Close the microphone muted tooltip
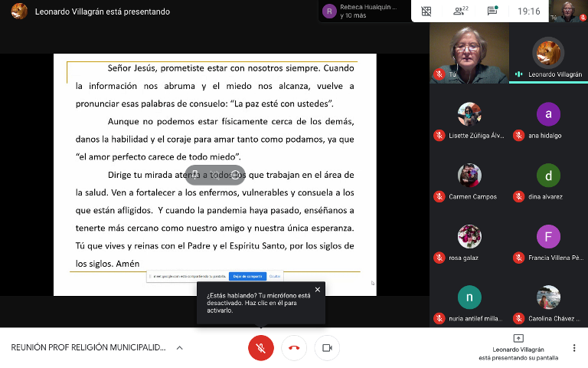 317,289
